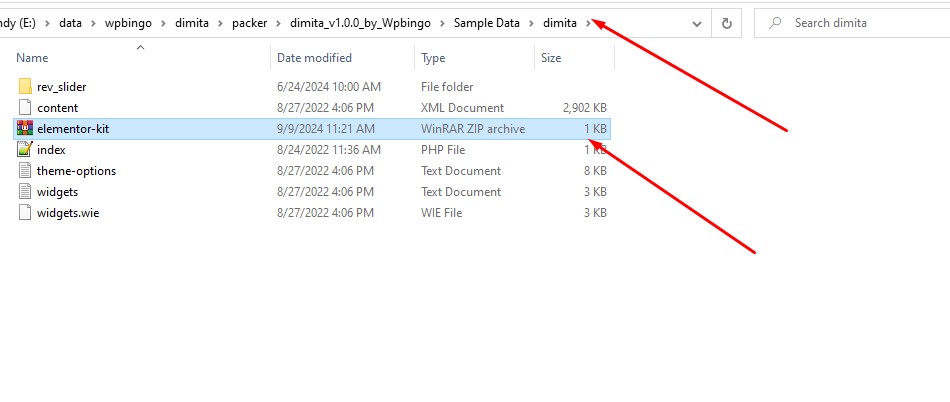Screen dimensions: 950x402
Task: Click the widgets.wie file icon
Action: click(x=25, y=213)
